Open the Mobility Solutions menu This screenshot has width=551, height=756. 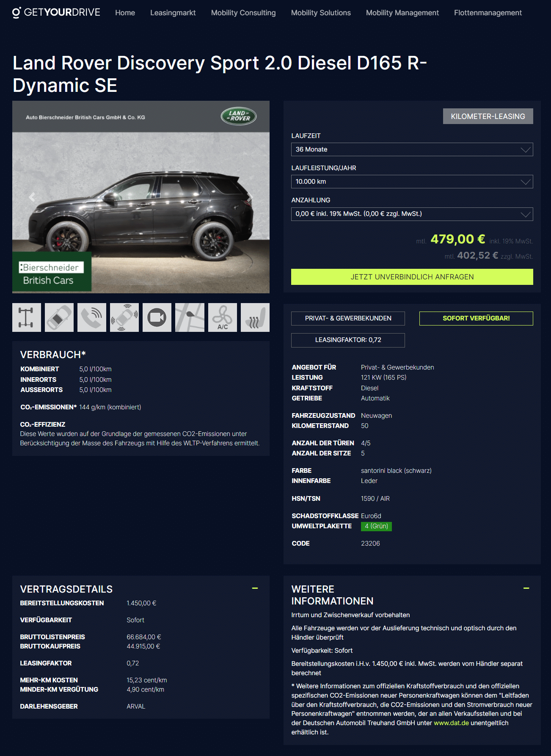pyautogui.click(x=321, y=13)
